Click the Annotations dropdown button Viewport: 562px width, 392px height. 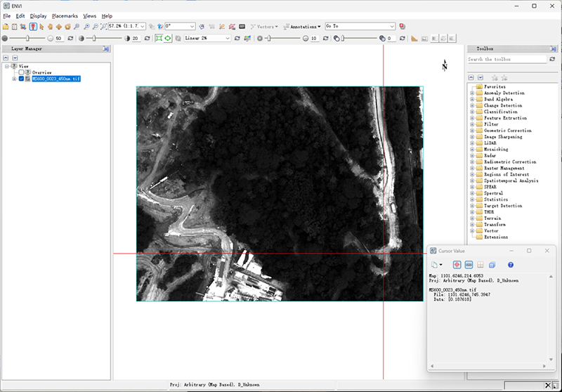302,26
